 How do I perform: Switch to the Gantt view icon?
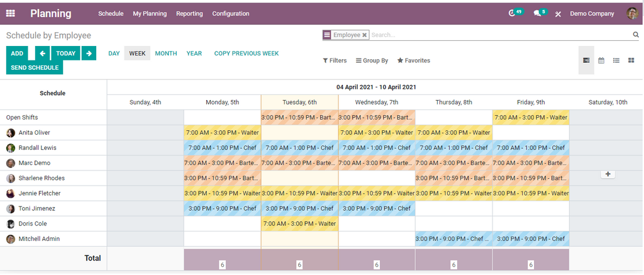(x=586, y=60)
